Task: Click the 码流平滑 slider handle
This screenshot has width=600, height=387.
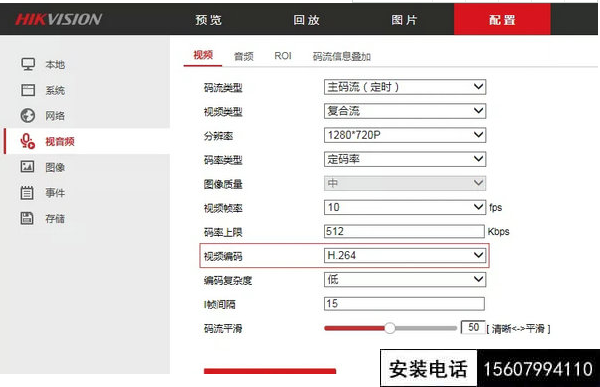Action: [390, 328]
